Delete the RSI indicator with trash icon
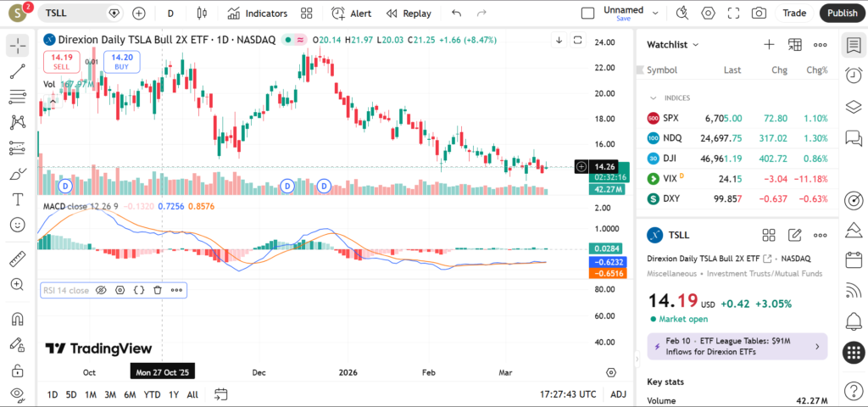The image size is (868, 407). point(158,290)
